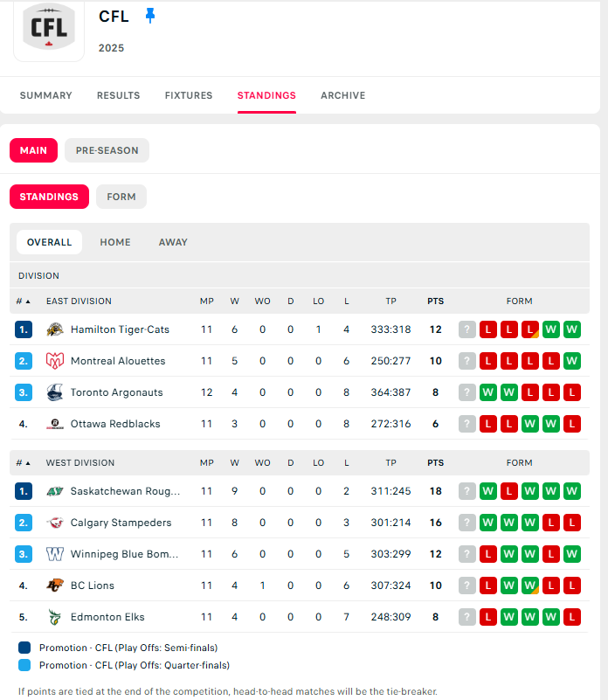Pin CFL with the blue pin icon
This screenshot has height=700, width=608.
[x=150, y=16]
